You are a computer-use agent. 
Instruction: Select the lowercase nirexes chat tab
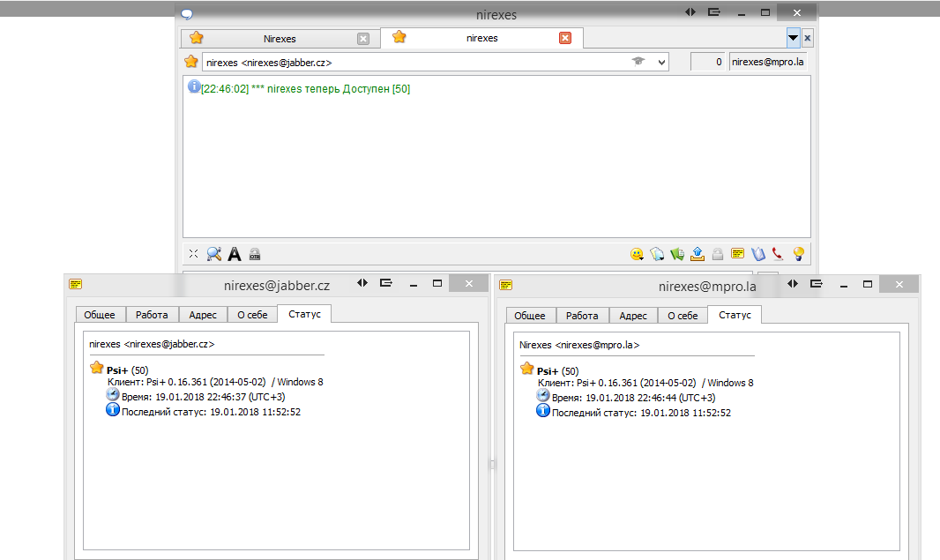click(x=482, y=38)
